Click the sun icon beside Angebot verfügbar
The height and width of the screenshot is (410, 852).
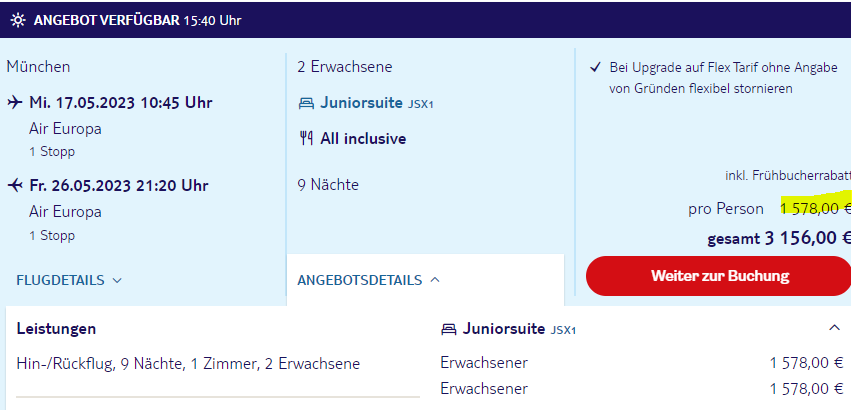pyautogui.click(x=18, y=20)
